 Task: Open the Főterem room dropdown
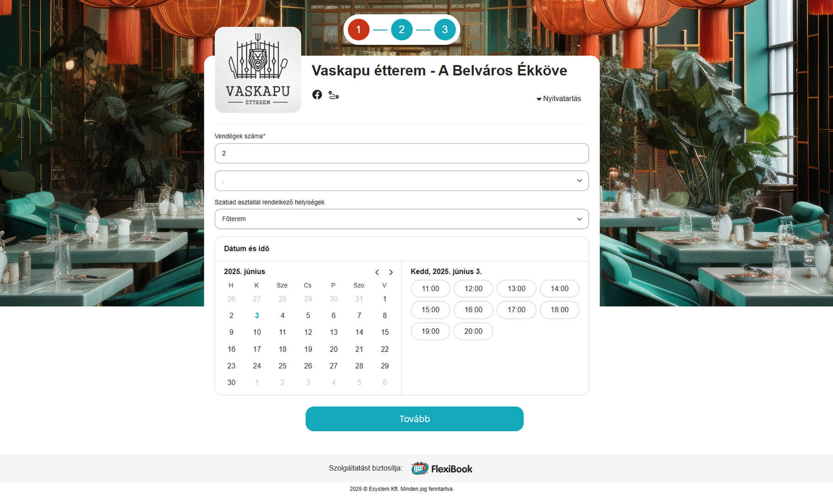(401, 219)
